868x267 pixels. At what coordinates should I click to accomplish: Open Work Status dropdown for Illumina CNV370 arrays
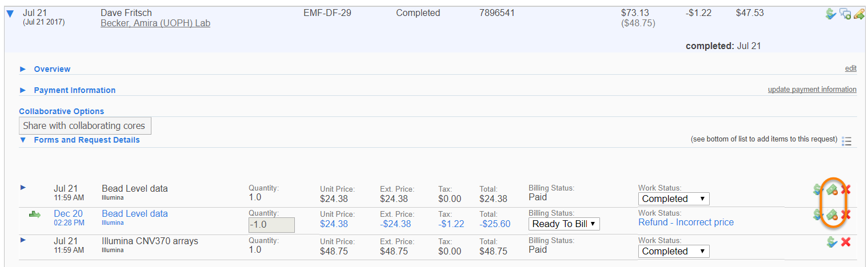673,252
